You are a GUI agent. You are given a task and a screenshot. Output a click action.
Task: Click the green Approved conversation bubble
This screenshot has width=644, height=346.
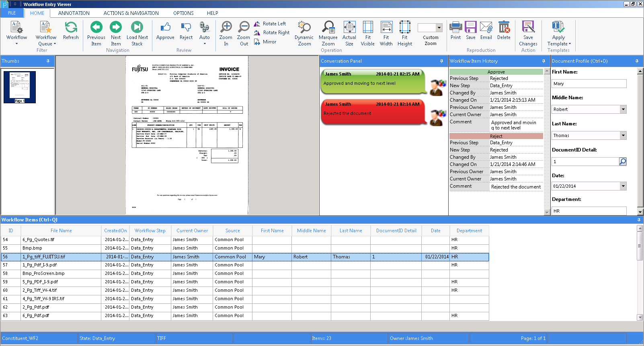[x=373, y=82]
